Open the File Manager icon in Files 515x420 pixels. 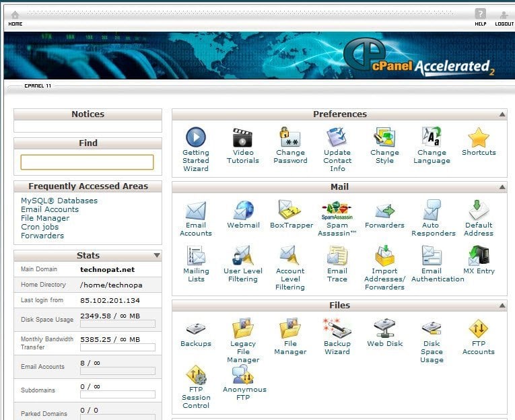click(x=290, y=328)
